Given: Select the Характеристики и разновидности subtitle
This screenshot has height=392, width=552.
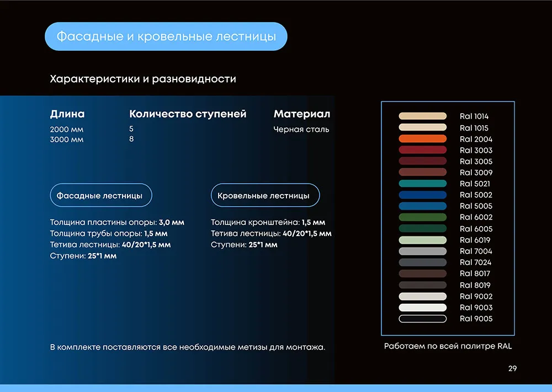Looking at the screenshot, I should tap(143, 79).
